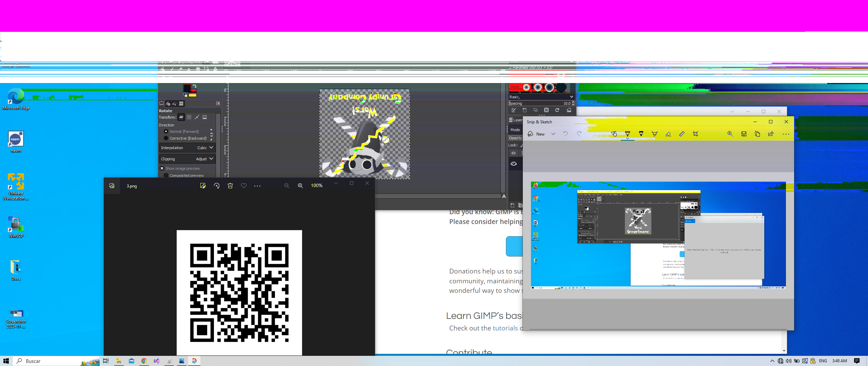Click the tutorials link on the GIMP page
Viewport: 868px width, 366px height.
pos(505,328)
